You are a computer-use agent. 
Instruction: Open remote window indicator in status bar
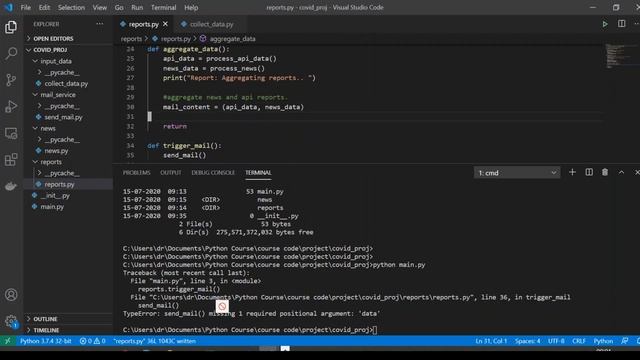click(7, 341)
